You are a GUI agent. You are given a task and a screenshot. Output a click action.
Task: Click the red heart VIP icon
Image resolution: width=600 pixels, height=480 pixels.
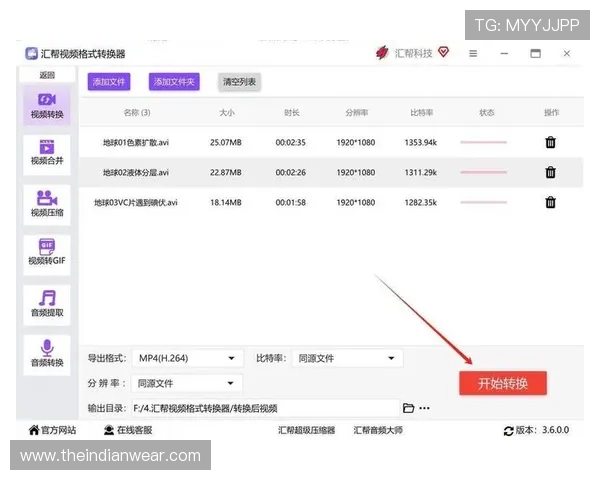click(443, 51)
